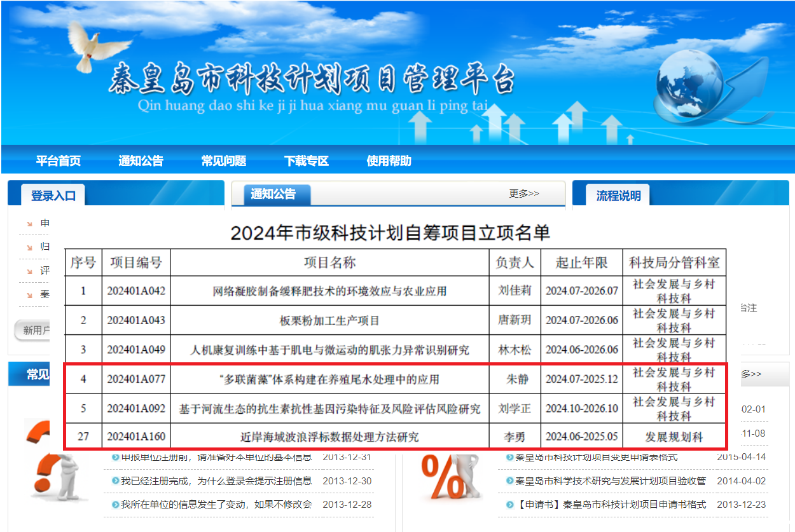Click bullet icon beside 我所在单位的信息发生了变动 link

[115, 505]
